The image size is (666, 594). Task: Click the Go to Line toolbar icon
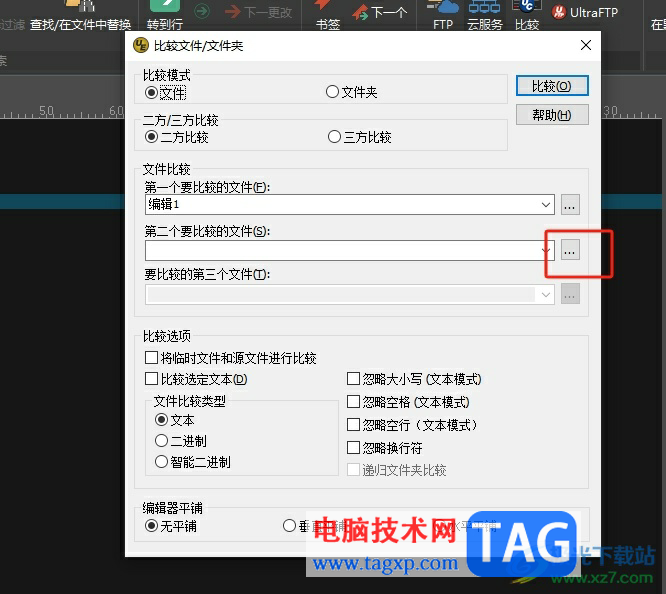click(165, 8)
